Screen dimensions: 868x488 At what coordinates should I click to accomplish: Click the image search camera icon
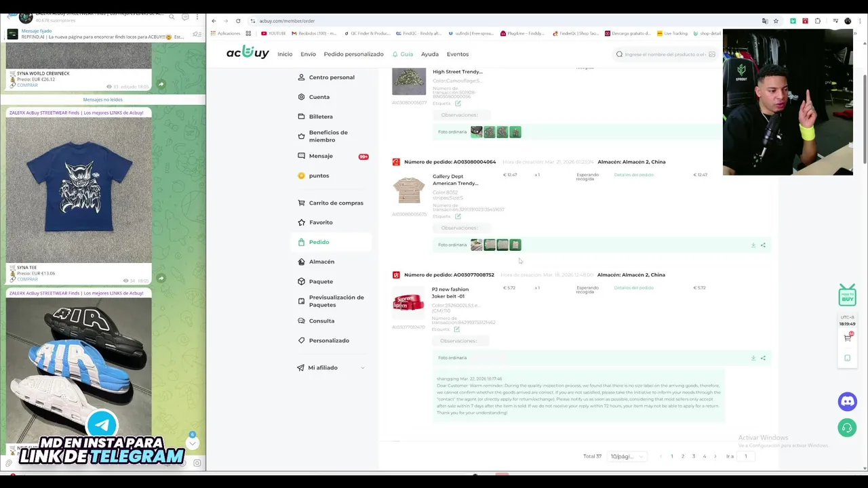711,54
